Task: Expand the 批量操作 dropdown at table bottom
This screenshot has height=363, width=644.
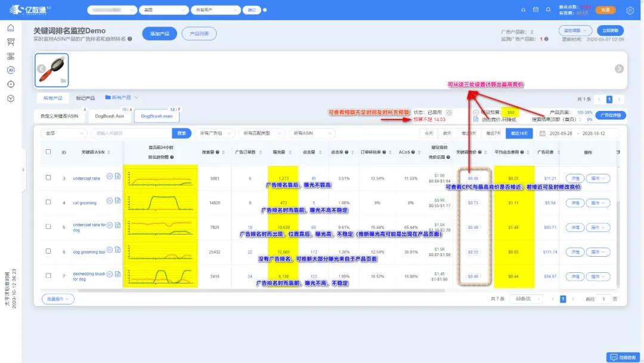Action: pyautogui.click(x=58, y=299)
